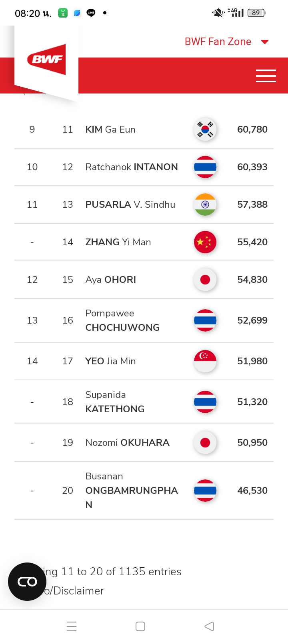
Task: Open Ratchanok INTANON player profile
Action: (x=132, y=167)
